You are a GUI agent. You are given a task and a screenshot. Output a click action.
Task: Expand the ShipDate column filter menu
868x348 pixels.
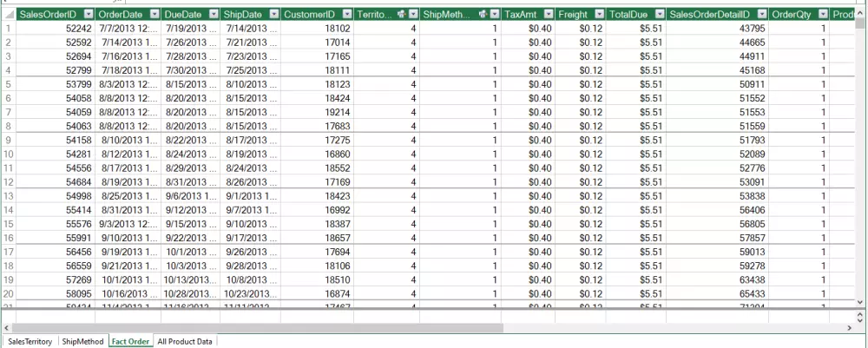274,15
